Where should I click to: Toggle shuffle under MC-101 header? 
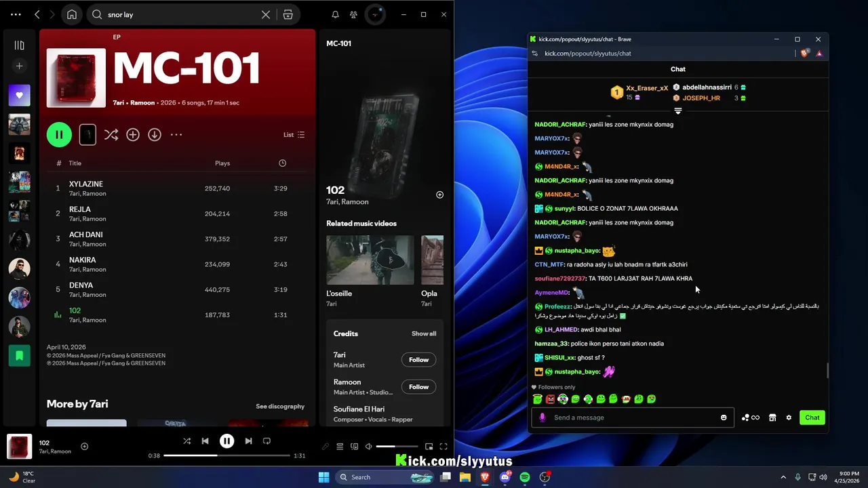[x=111, y=135]
